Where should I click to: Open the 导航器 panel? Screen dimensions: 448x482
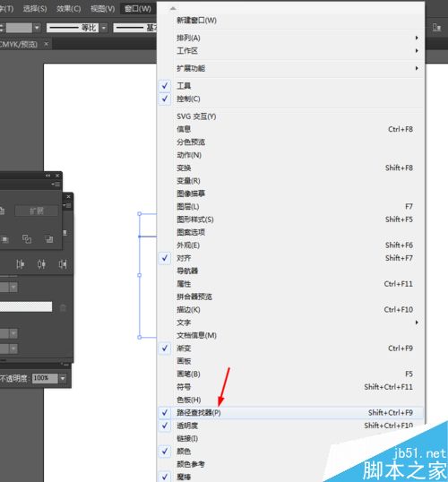click(290, 271)
